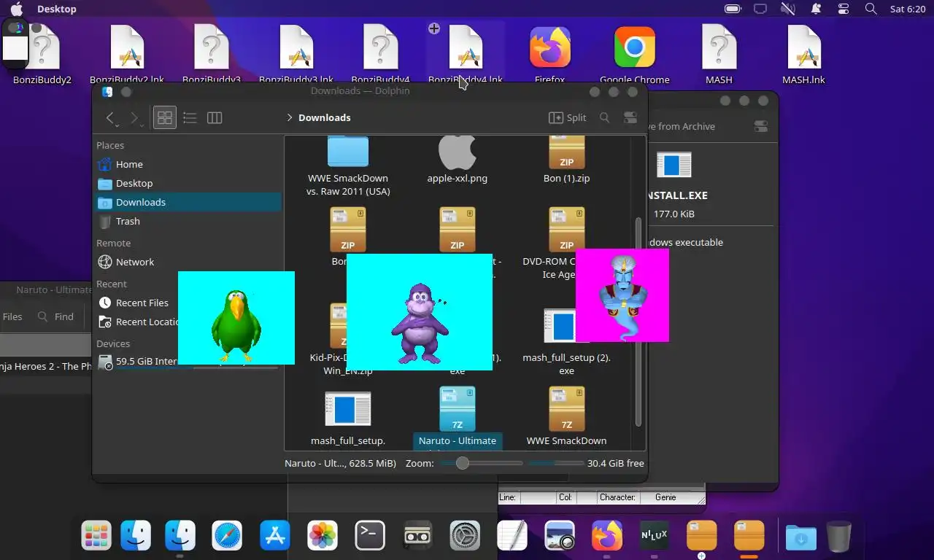Open the NILUX app in the dock
This screenshot has height=560, width=934.
click(655, 536)
